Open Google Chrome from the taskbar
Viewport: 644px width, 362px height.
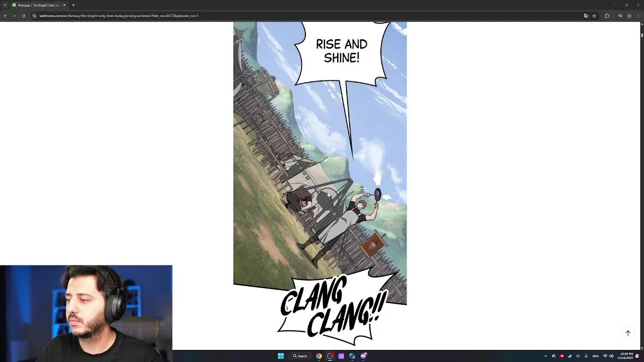click(319, 356)
